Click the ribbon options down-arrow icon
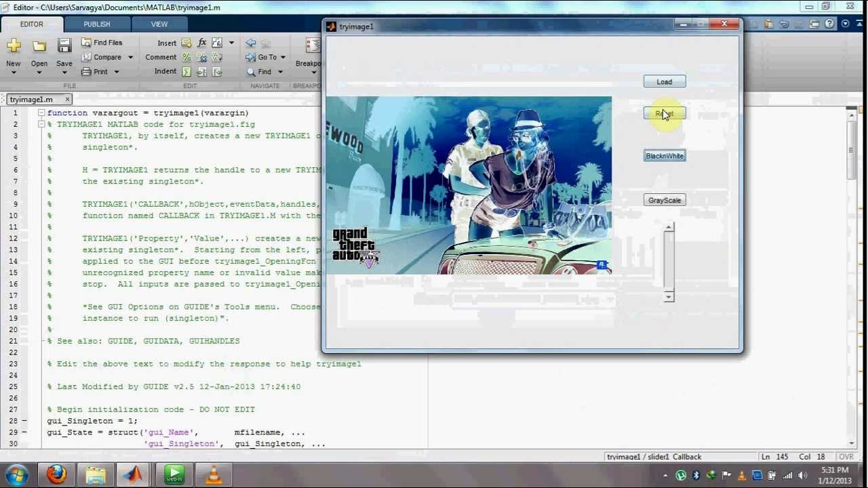The height and width of the screenshot is (488, 868). [x=845, y=24]
